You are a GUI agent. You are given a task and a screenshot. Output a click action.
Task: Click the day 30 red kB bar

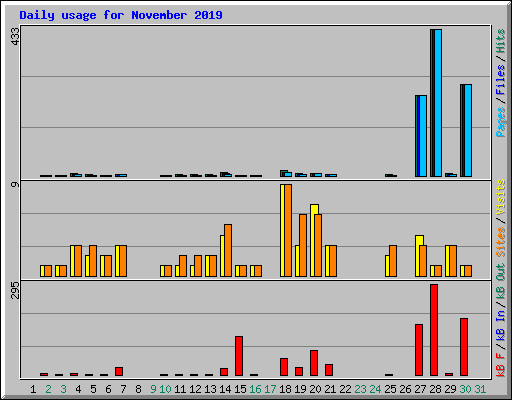tap(464, 347)
